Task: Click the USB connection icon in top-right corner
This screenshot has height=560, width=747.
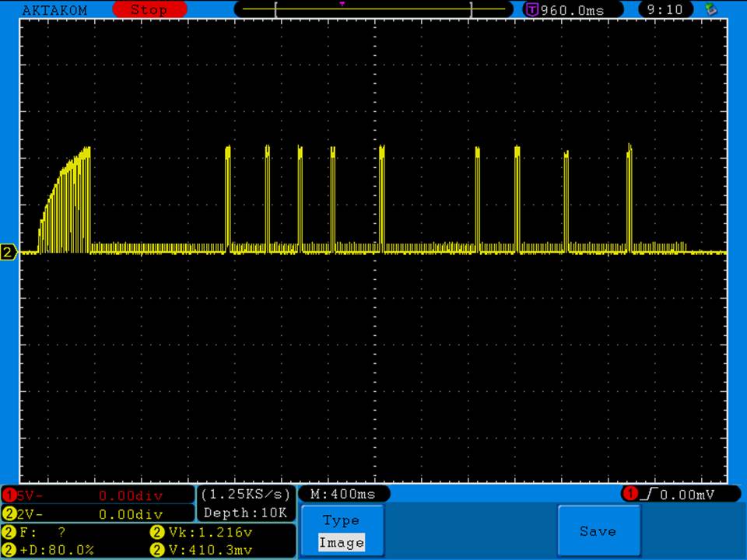Action: click(x=710, y=10)
